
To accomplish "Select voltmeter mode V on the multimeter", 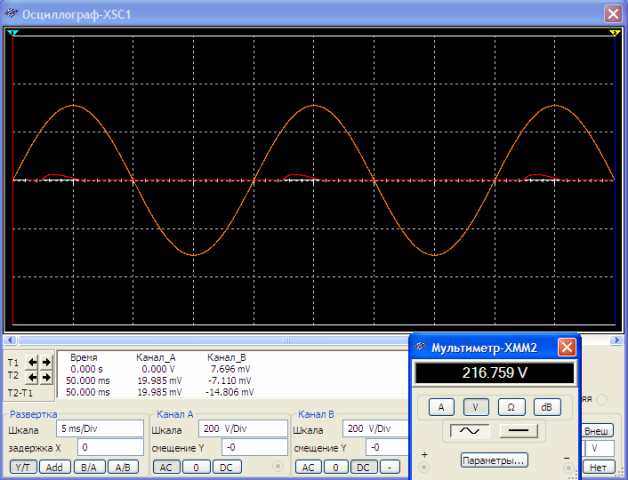I will (x=476, y=407).
